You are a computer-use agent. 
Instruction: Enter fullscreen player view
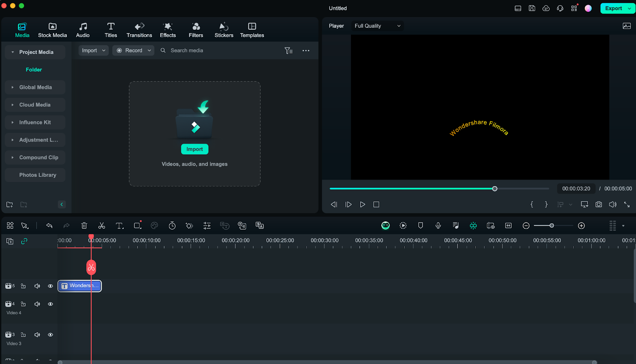[x=627, y=204]
